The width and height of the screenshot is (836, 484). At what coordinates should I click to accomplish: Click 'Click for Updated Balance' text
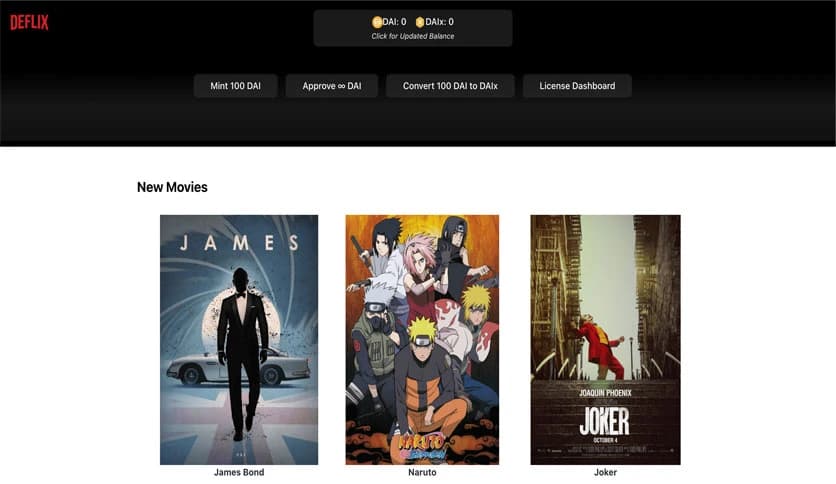[413, 36]
